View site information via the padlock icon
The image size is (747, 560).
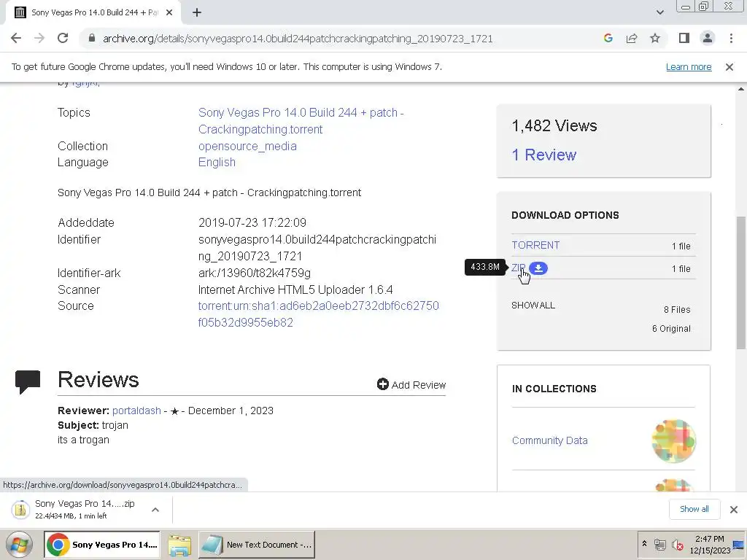coord(91,39)
